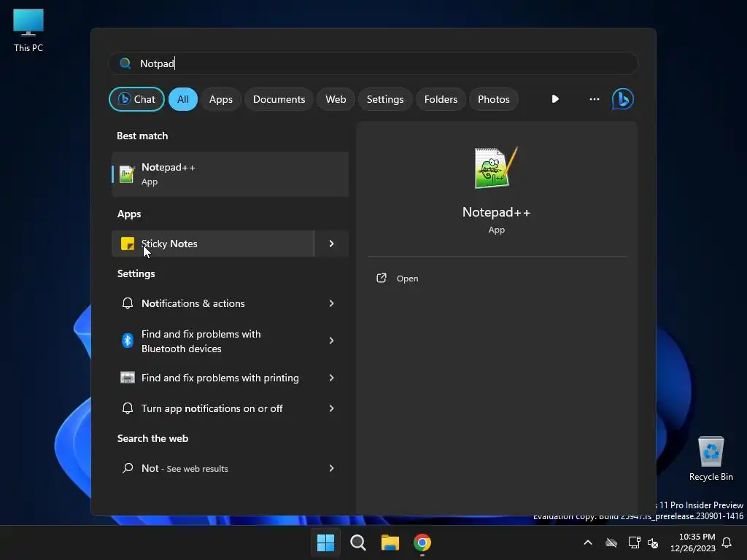This screenshot has width=747, height=560.
Task: Click the Notepad++ icon in best match
Action: tap(127, 174)
